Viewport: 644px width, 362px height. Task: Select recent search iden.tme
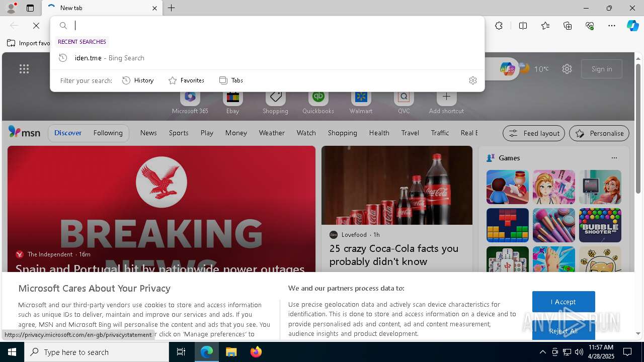coord(267,58)
